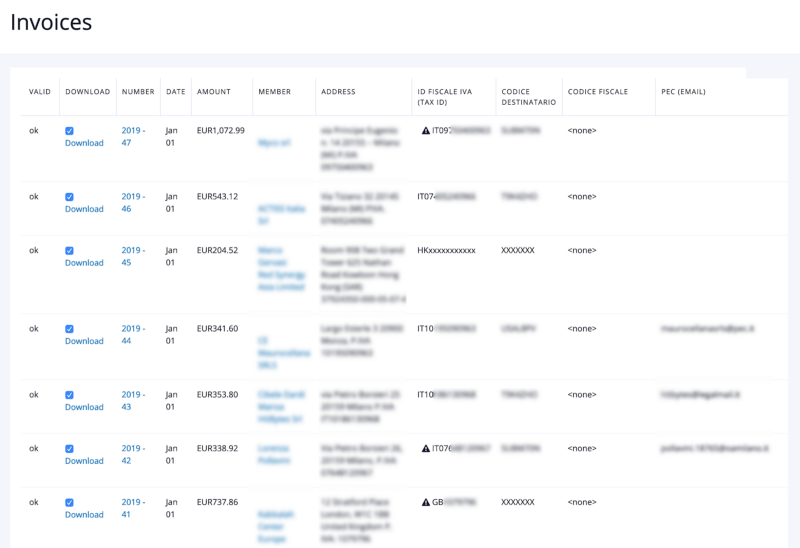
Task: Click the CODICE DESTINATARIO column header
Action: pos(529,97)
